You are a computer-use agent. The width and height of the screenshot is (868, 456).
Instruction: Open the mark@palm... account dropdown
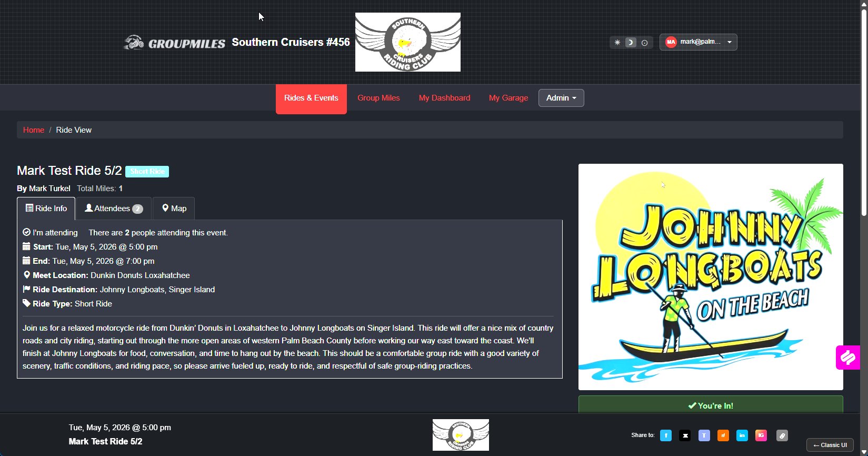pos(698,42)
